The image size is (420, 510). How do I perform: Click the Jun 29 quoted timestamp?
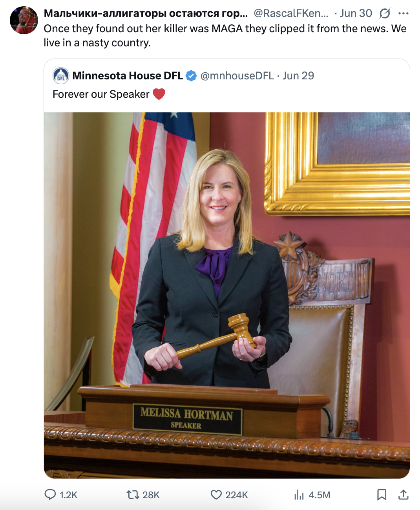tap(298, 75)
